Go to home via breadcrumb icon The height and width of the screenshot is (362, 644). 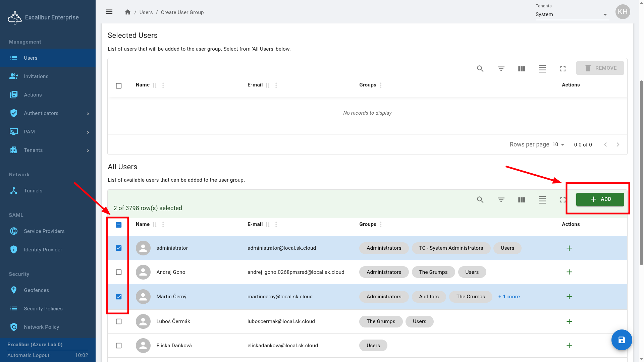click(127, 12)
